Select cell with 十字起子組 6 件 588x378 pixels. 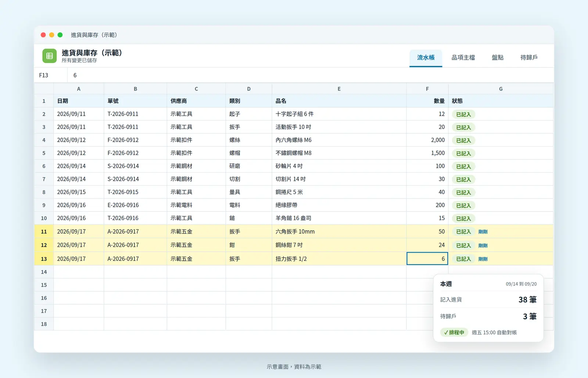(x=339, y=114)
